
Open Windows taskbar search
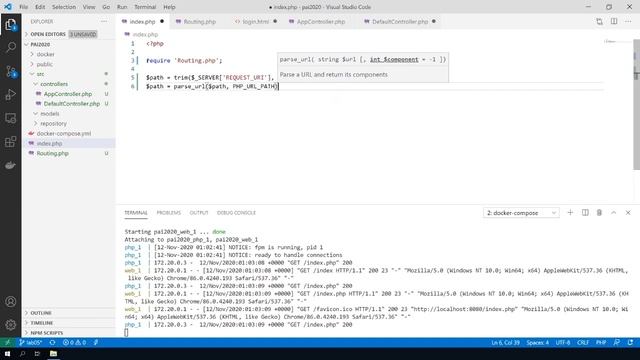(x=22, y=353)
